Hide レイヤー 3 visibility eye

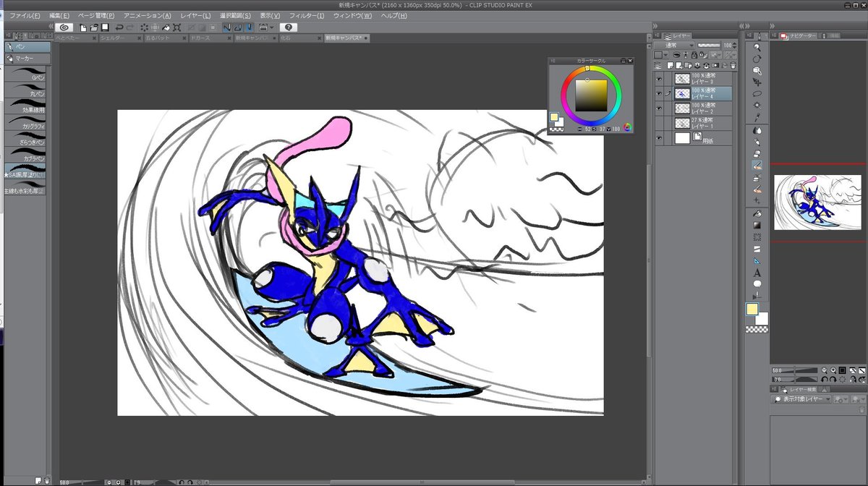coord(659,79)
